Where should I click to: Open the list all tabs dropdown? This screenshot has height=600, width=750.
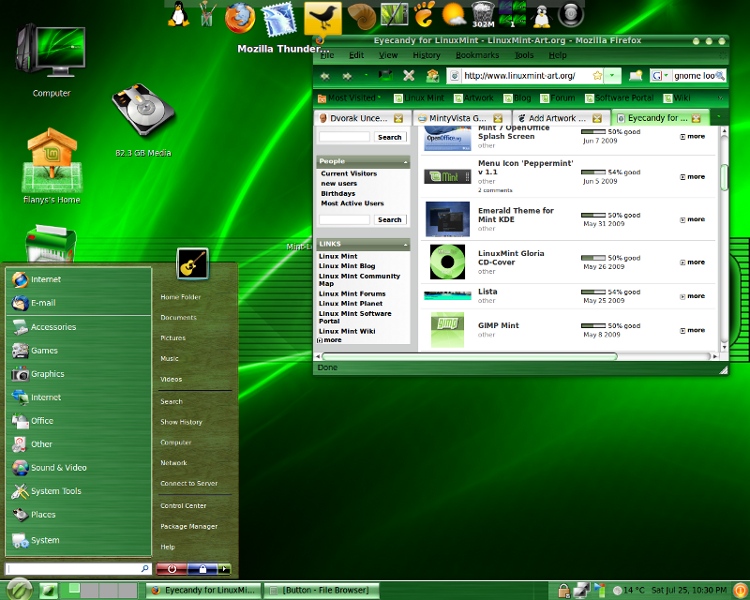click(x=718, y=117)
